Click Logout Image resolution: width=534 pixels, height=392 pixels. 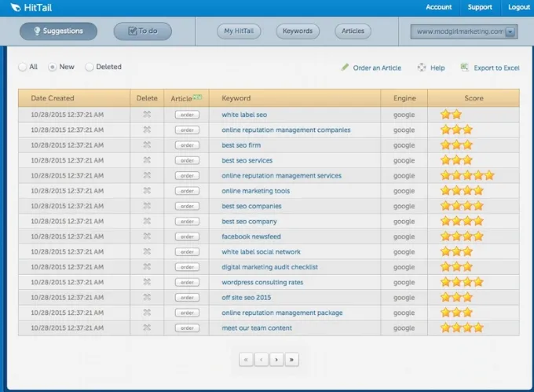pyautogui.click(x=519, y=7)
